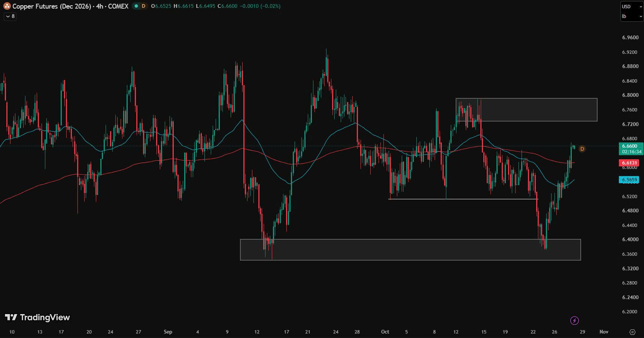644x338 pixels.
Task: Select the white horizontal line drawing near 6.5200
Action: tap(463, 199)
